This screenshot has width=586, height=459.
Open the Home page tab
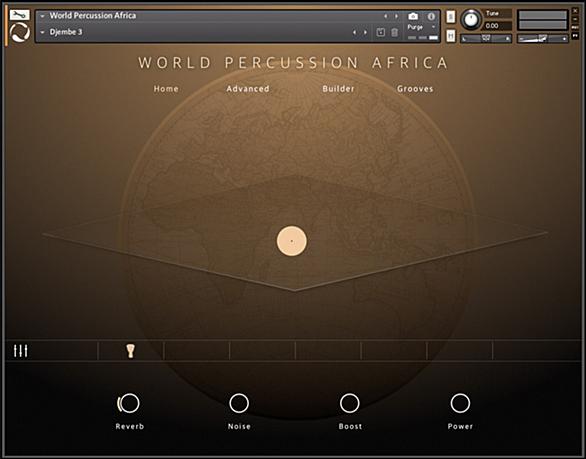[x=166, y=89]
